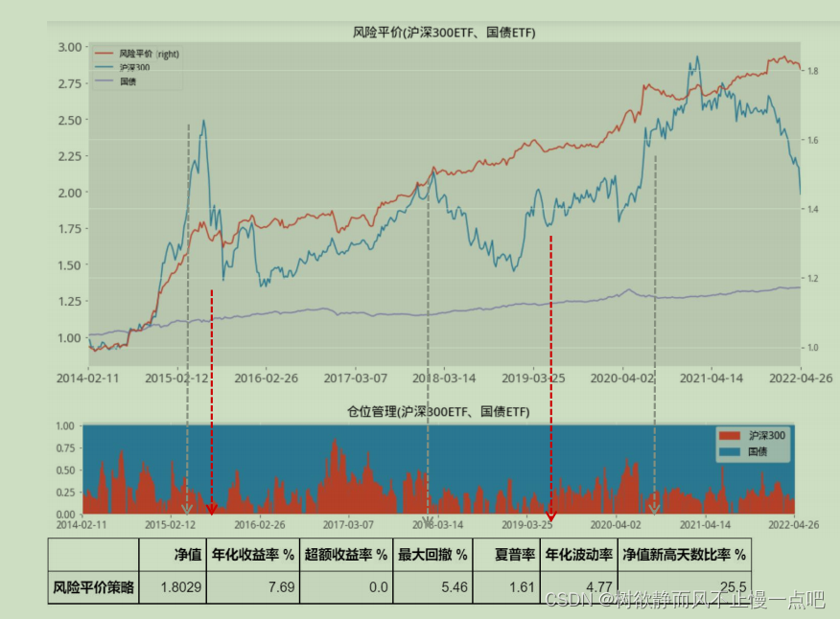Click 2020-04-02 date label under top chart

click(x=622, y=378)
